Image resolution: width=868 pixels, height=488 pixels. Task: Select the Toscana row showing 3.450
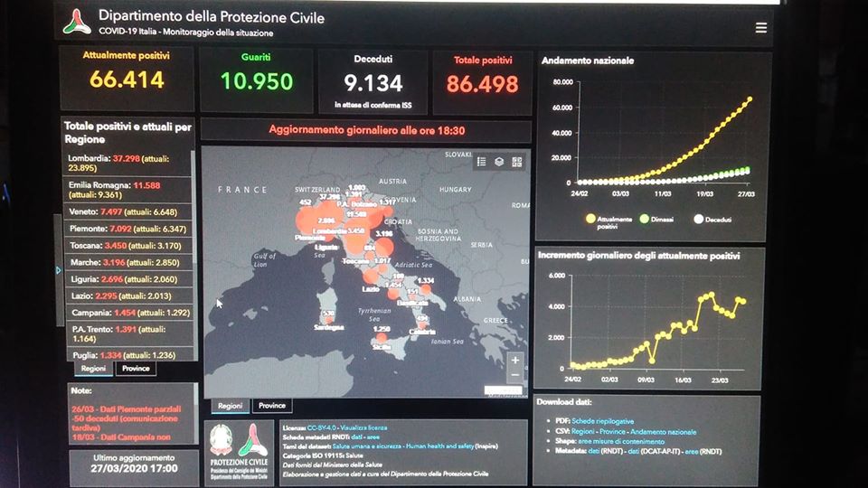click(128, 246)
